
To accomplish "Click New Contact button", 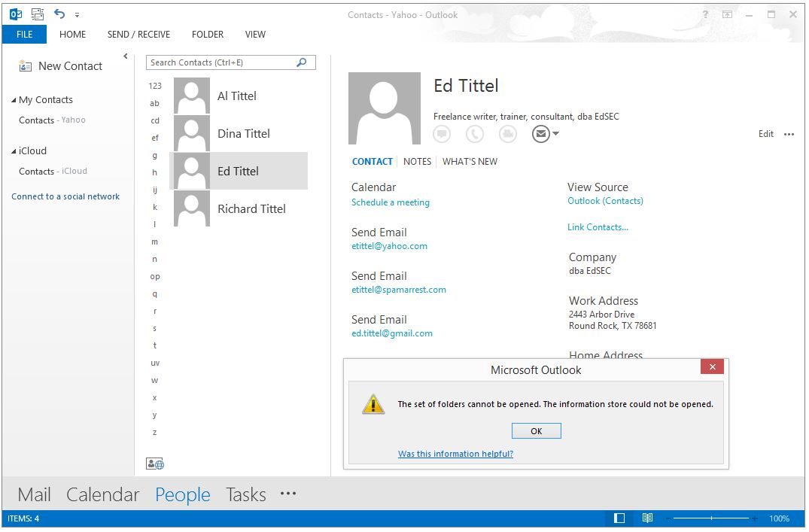I will 60,66.
